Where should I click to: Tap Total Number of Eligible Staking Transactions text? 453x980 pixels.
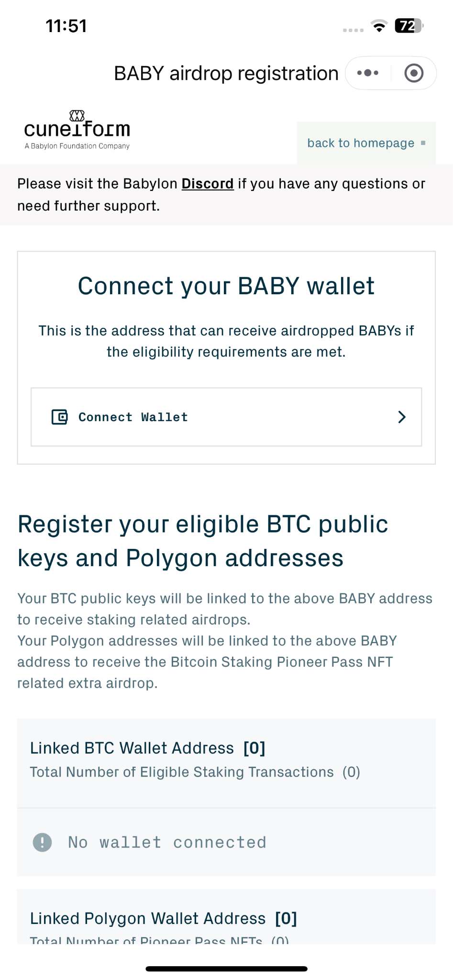(182, 772)
